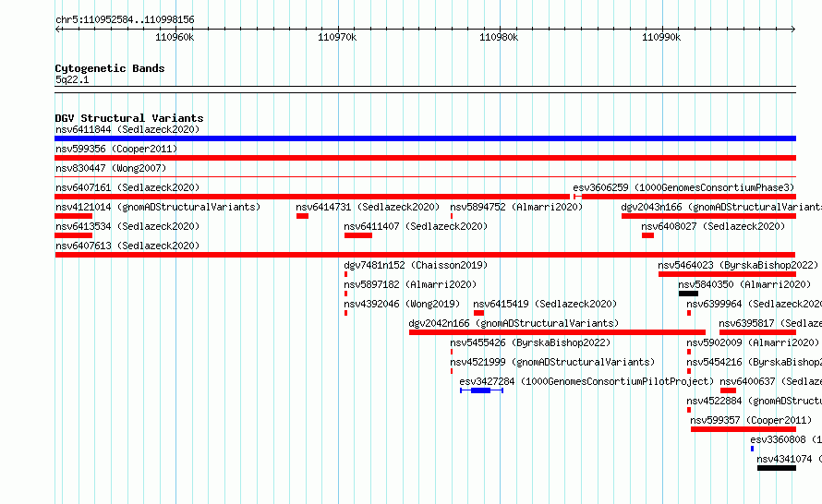Image resolution: width=822 pixels, height=504 pixels.
Task: Open nsv4121014 (gnomADStructuralVariants) label
Action: [158, 207]
